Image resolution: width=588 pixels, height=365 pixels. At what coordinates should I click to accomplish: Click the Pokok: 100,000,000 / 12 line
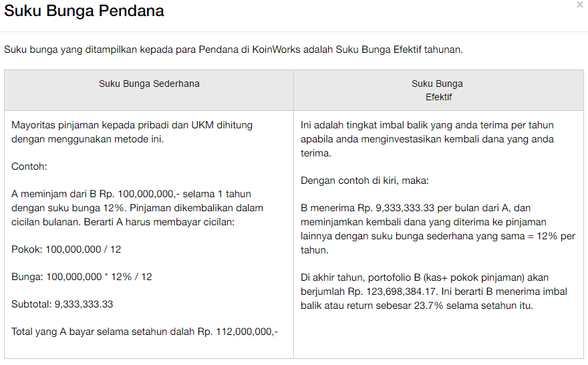point(66,249)
